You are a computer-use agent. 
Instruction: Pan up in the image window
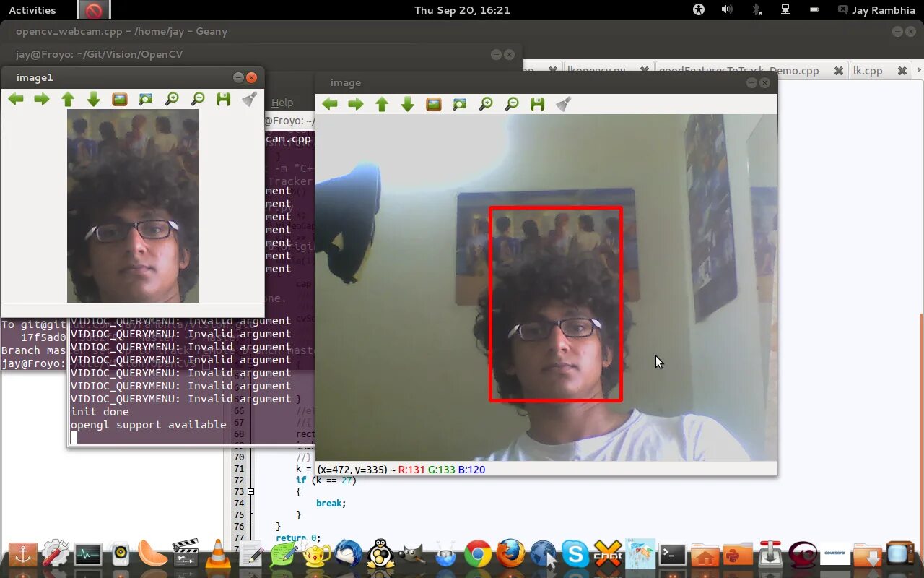pos(382,104)
